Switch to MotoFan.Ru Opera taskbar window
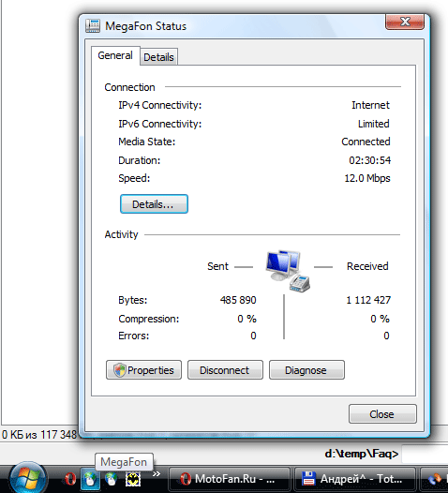The height and width of the screenshot is (493, 448). click(229, 479)
